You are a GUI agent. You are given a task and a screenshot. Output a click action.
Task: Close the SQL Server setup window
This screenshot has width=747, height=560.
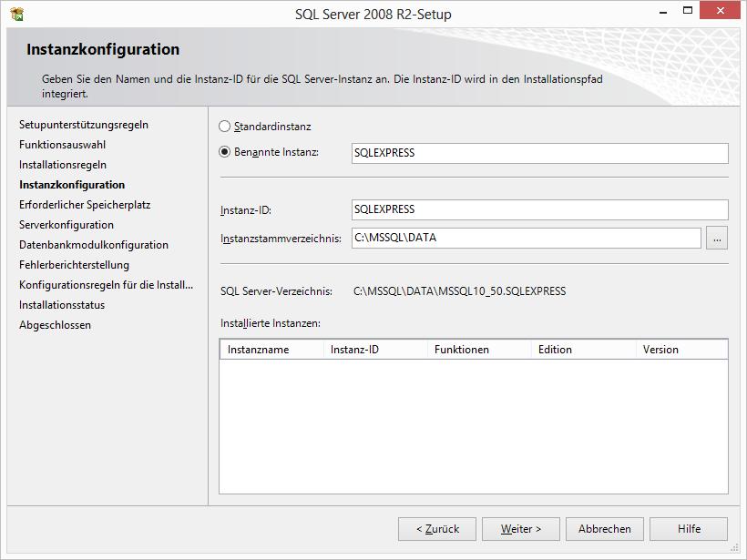click(x=720, y=11)
